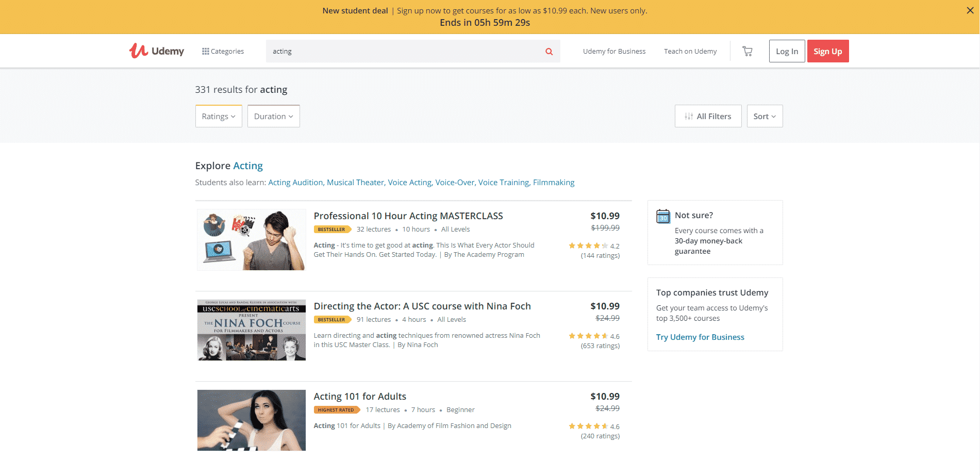The width and height of the screenshot is (980, 476).
Task: Open the Acting topic link in Explore
Action: pos(248,166)
